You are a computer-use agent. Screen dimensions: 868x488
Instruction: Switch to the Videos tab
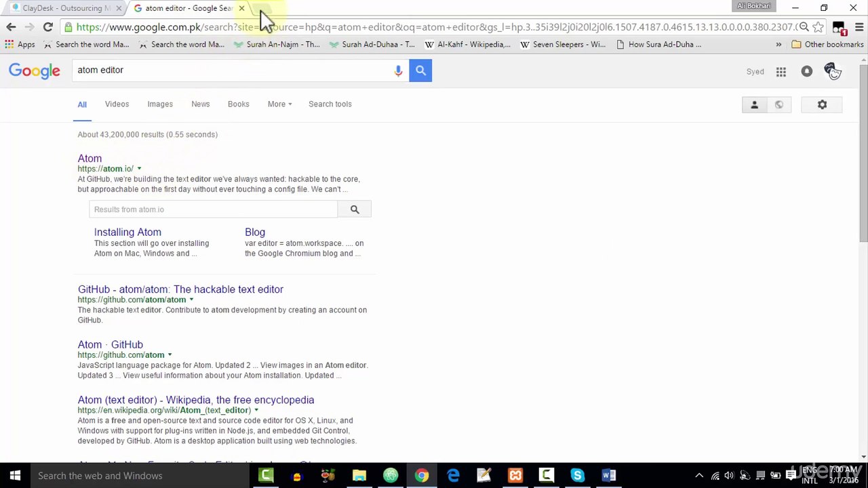pos(117,104)
